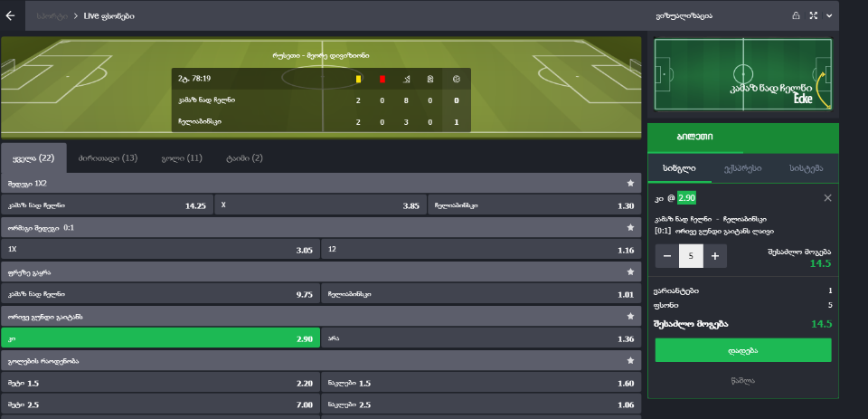The height and width of the screenshot is (419, 868).
Task: Deselect the highlighted კი 2.90 odds
Action: tap(161, 338)
